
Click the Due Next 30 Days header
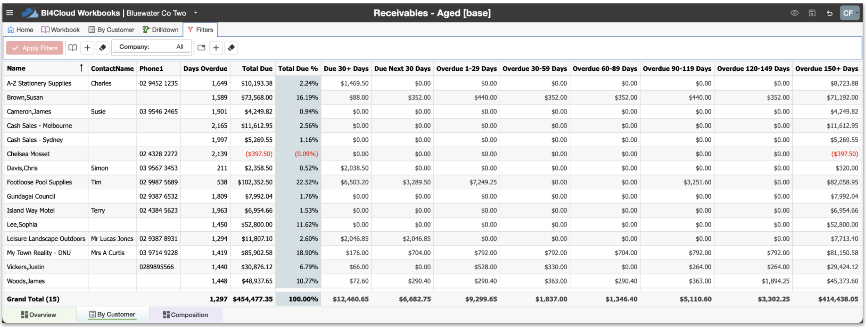(402, 68)
